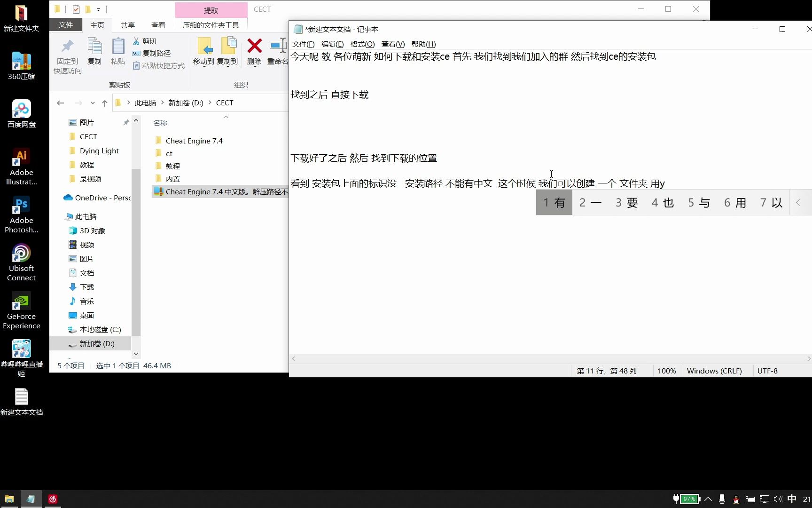The image size is (812, 508).
Task: Choose IME candidate 1 有
Action: point(554,203)
